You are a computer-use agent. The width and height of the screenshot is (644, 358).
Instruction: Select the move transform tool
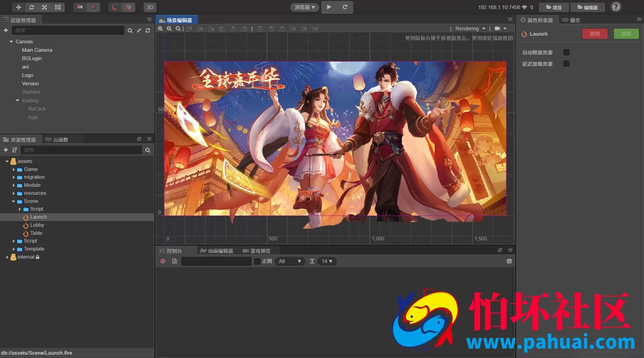click(x=18, y=7)
